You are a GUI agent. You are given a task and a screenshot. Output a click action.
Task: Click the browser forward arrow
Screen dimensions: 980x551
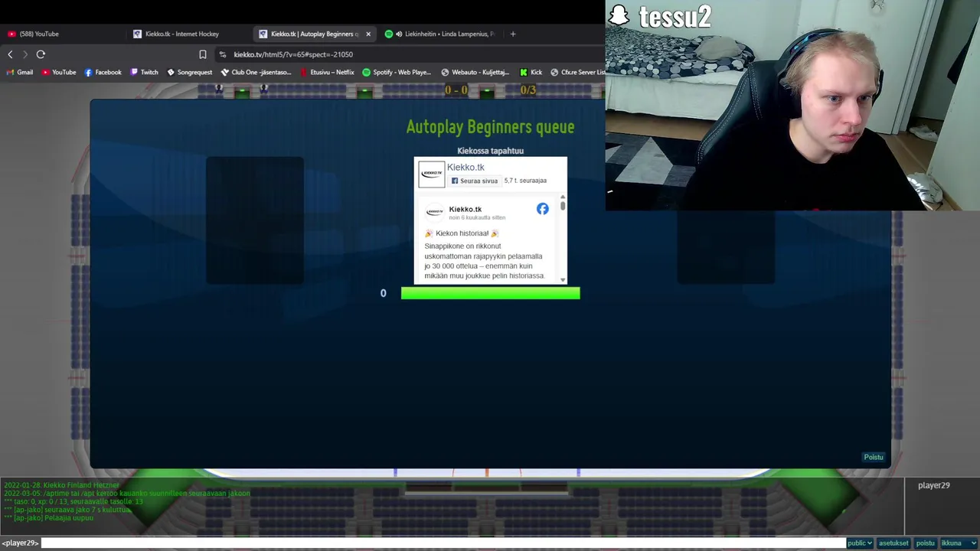[x=24, y=54]
